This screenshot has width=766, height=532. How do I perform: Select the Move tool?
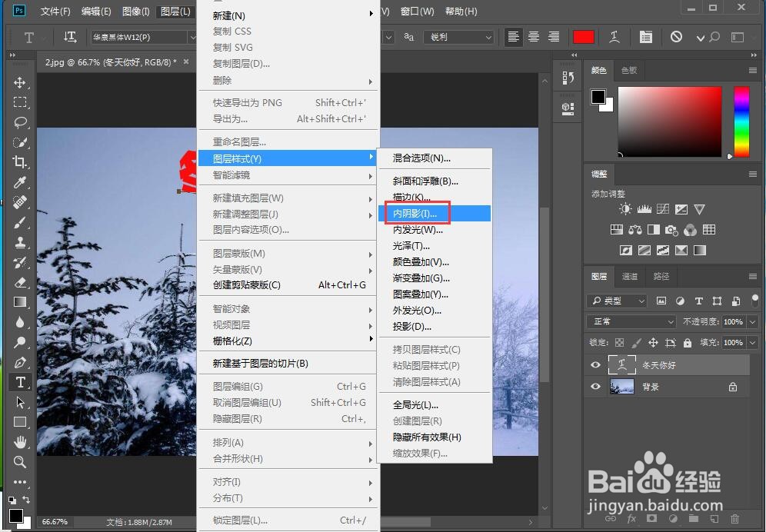click(x=21, y=82)
